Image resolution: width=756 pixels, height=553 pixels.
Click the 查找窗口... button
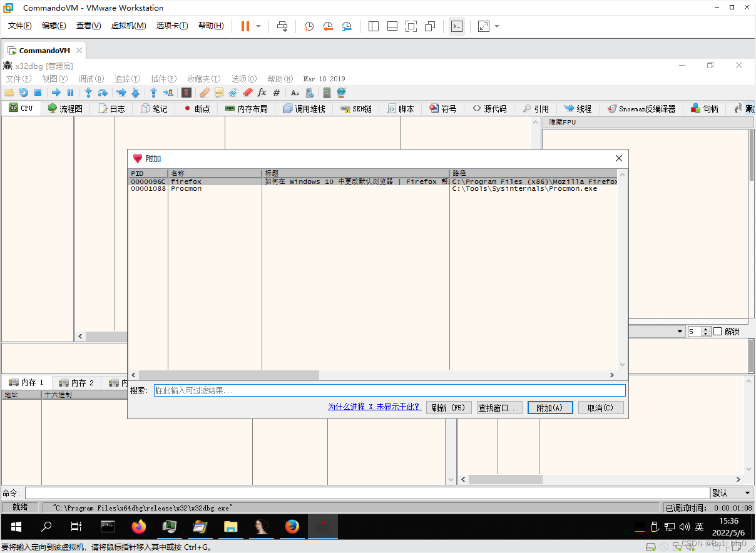click(x=499, y=408)
